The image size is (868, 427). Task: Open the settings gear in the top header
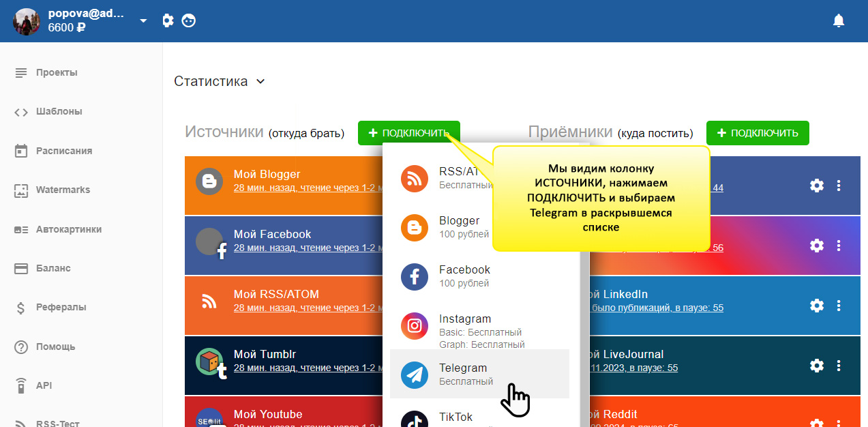pos(168,20)
